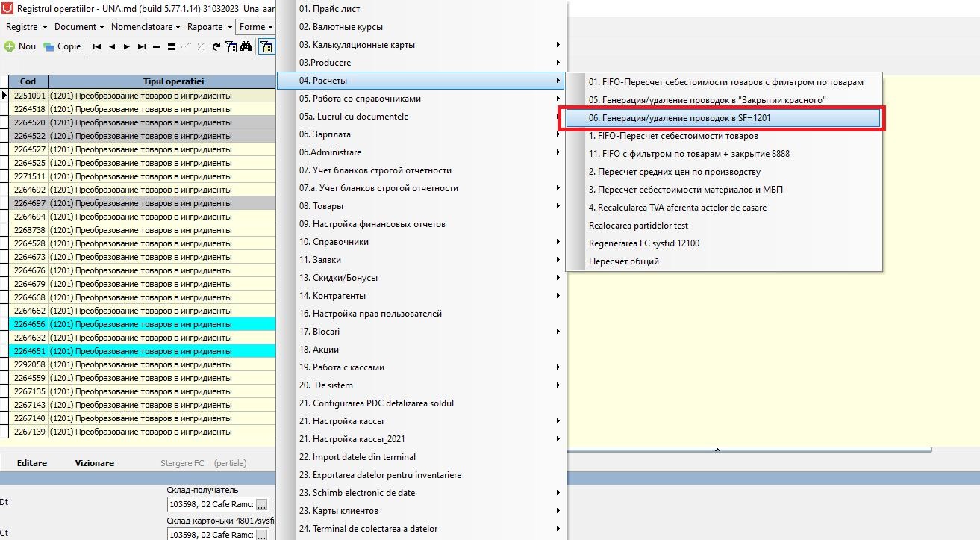Screen dimensions: 980x540
Task: Open the Rapoarte dropdown menu
Action: tap(209, 27)
